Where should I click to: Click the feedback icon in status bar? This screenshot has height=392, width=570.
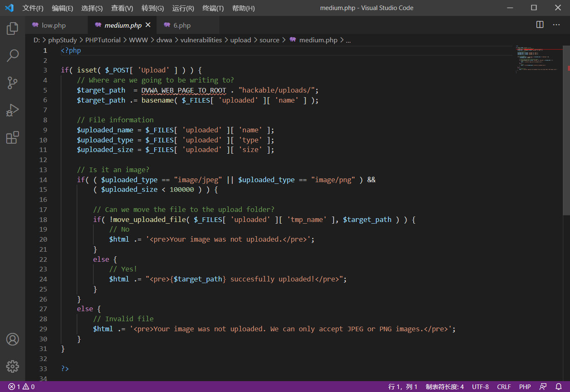[x=543, y=387]
